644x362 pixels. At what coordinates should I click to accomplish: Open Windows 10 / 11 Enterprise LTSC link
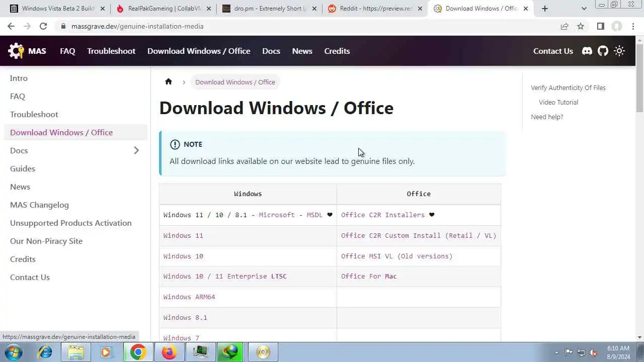point(225,276)
